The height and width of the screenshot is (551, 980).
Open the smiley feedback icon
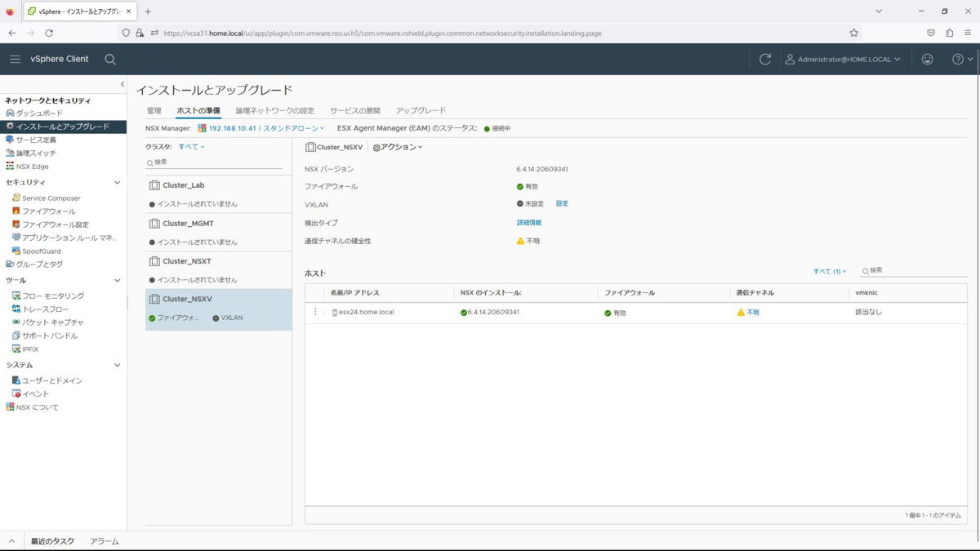pyautogui.click(x=927, y=60)
